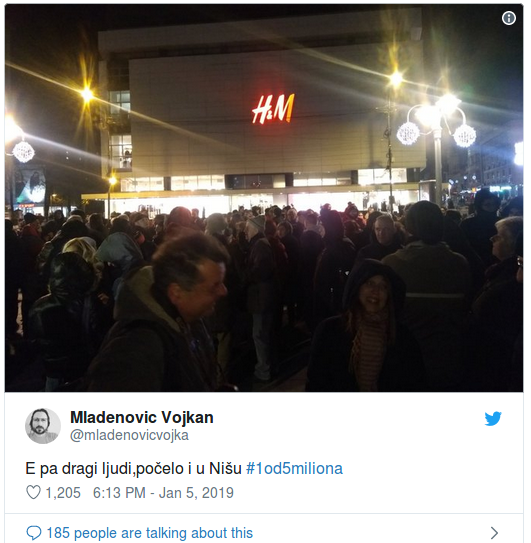The width and height of the screenshot is (531, 543).
Task: Expand conversation with the right chevron arrow
Action: coord(494,532)
